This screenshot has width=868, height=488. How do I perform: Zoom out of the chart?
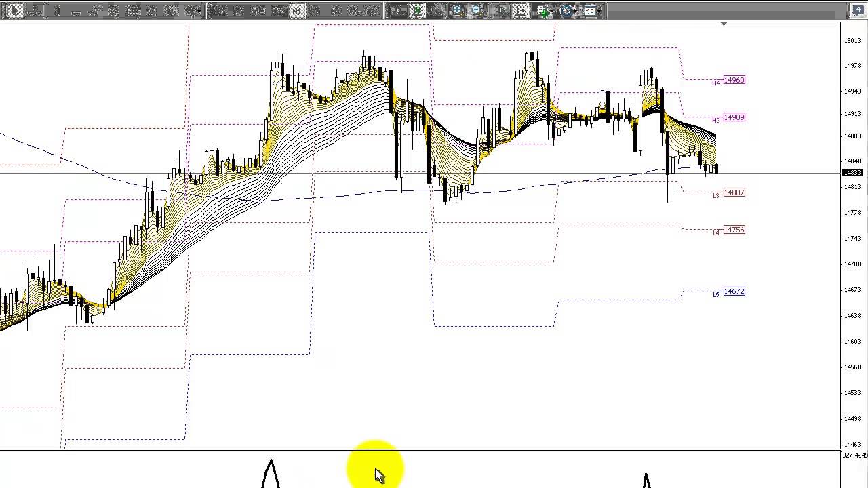click(x=477, y=11)
